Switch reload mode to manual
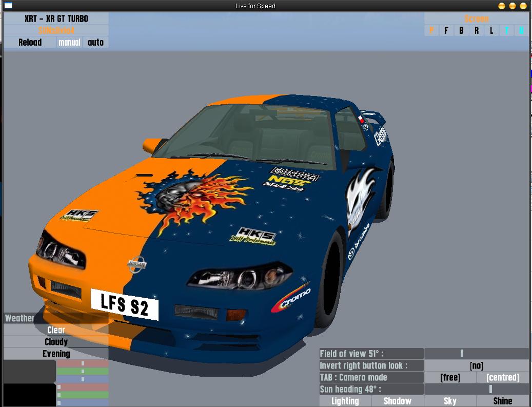532x407 pixels. click(69, 42)
